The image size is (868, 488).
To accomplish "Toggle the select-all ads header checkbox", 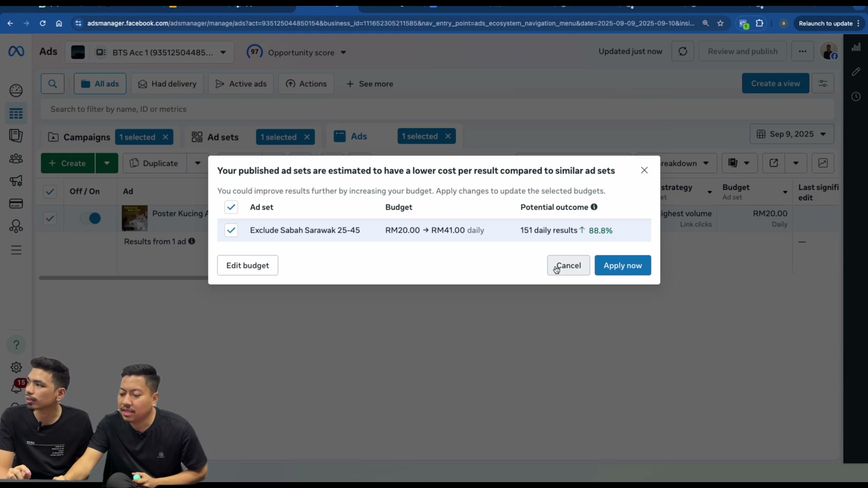I will tap(50, 192).
